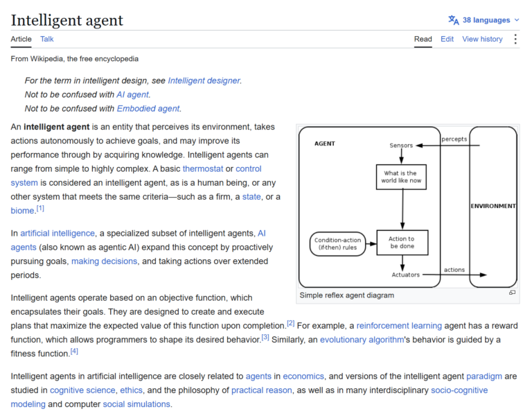Follow the economics link
Screen dimensions: 532x416
(x=303, y=376)
